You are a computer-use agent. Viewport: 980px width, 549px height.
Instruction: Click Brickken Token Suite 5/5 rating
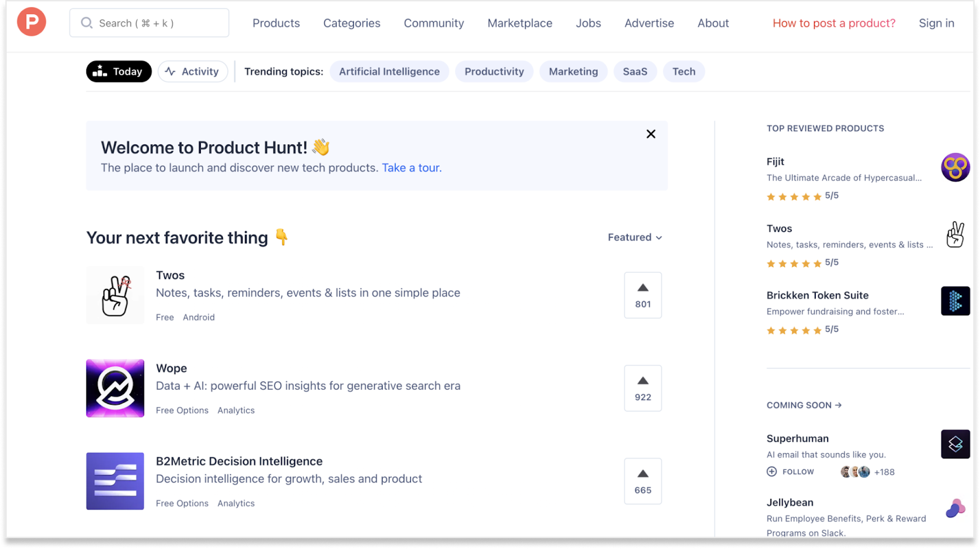pyautogui.click(x=802, y=329)
